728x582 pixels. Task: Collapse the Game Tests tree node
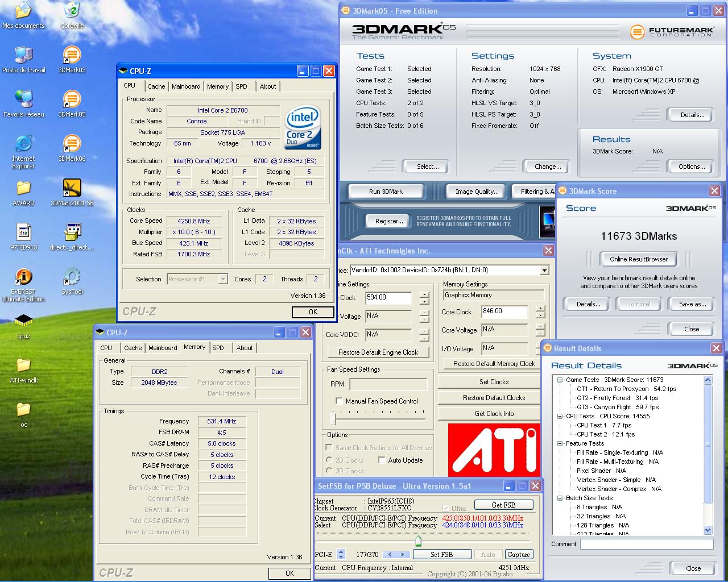[x=560, y=380]
